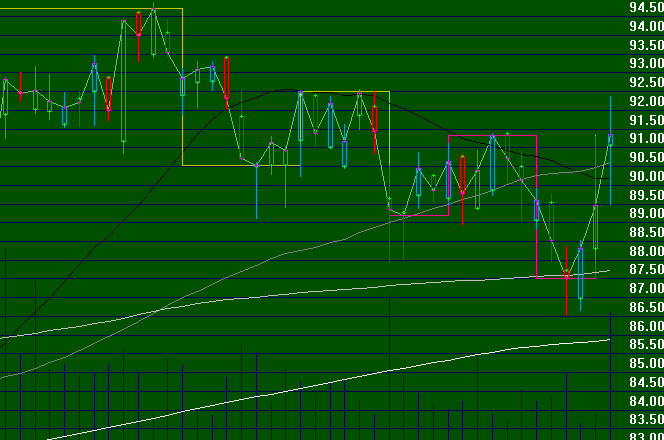Click the 89.50 price level label
Viewport: 664px width, 440px height.
(x=647, y=195)
